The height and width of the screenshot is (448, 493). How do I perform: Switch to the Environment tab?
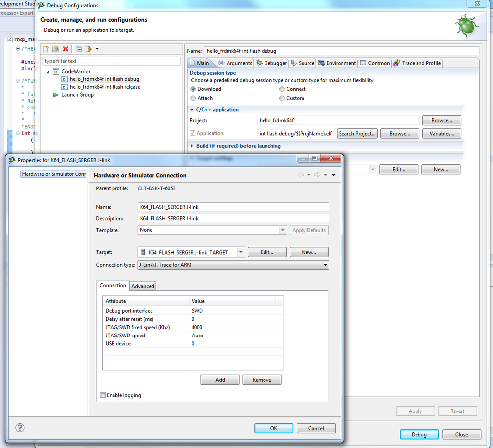coord(337,63)
